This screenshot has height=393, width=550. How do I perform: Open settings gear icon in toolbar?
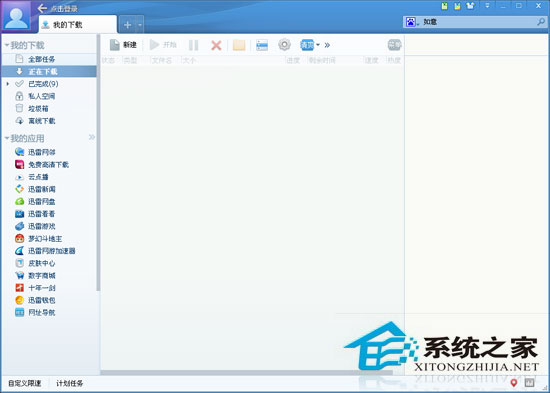click(x=284, y=45)
